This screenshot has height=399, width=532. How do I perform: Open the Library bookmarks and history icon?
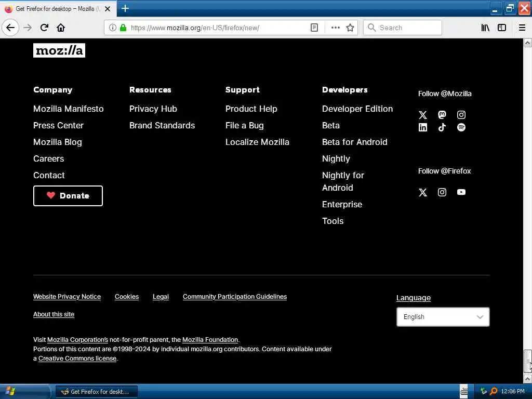[x=485, y=28]
